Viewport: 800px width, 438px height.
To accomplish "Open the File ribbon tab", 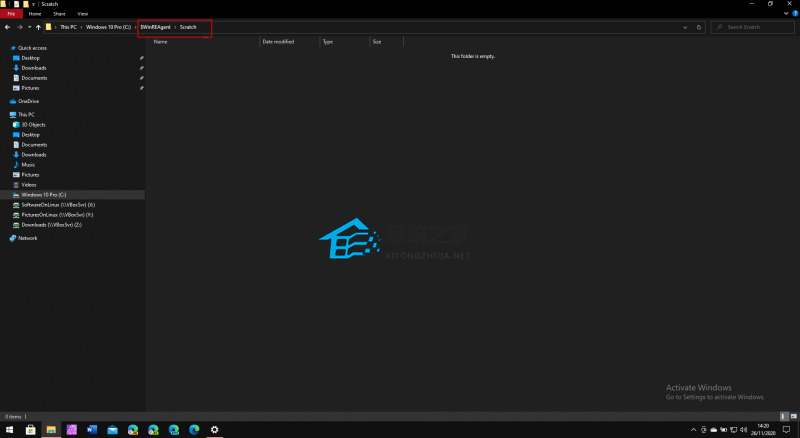I will pyautogui.click(x=11, y=14).
